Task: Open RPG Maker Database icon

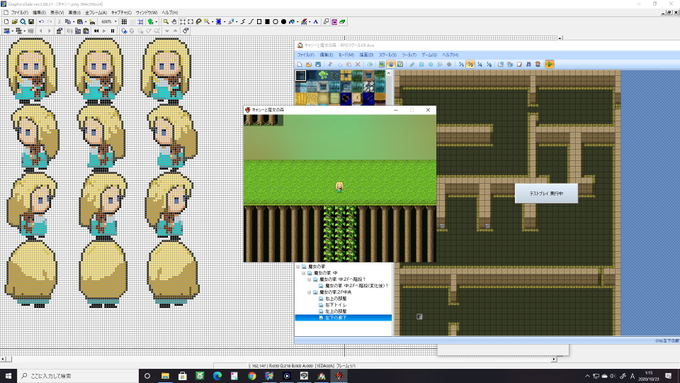Action: coord(500,64)
